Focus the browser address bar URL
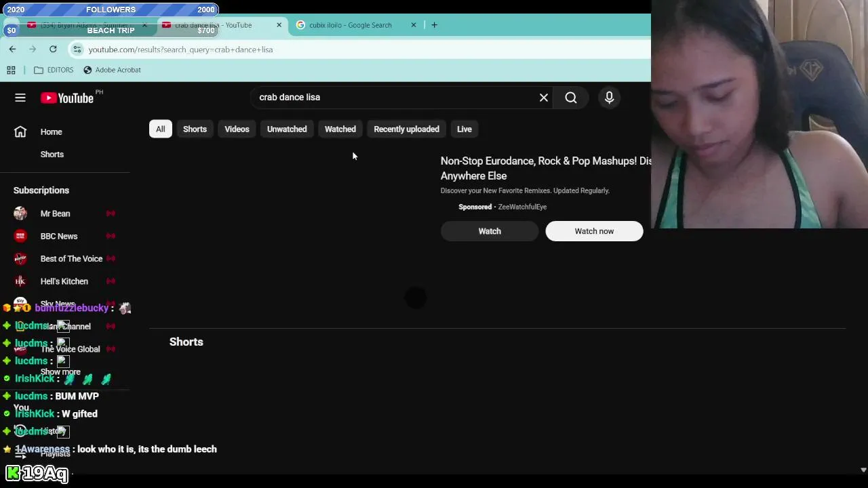 (180, 49)
